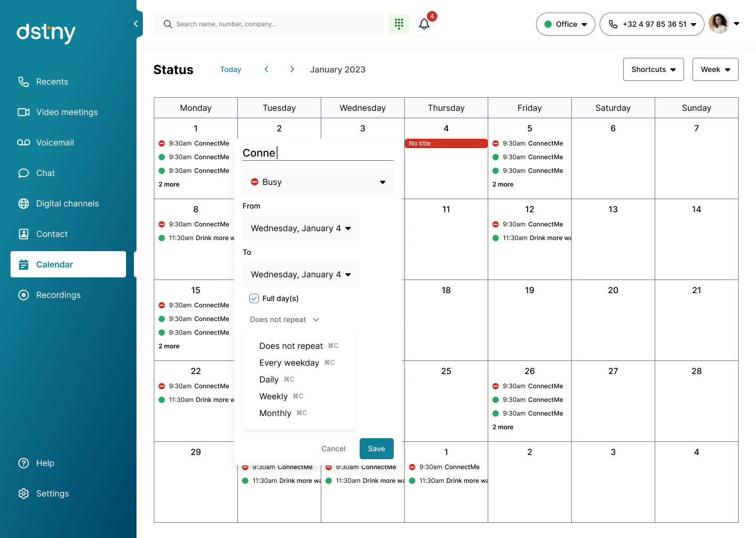Viewport: 756px width, 538px height.
Task: Select Every weekday repeat option
Action: 289,363
